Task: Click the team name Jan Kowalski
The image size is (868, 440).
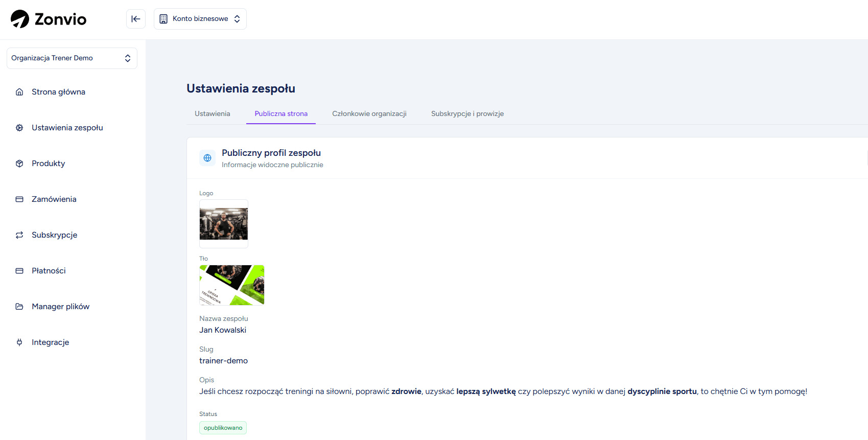Action: point(223,330)
